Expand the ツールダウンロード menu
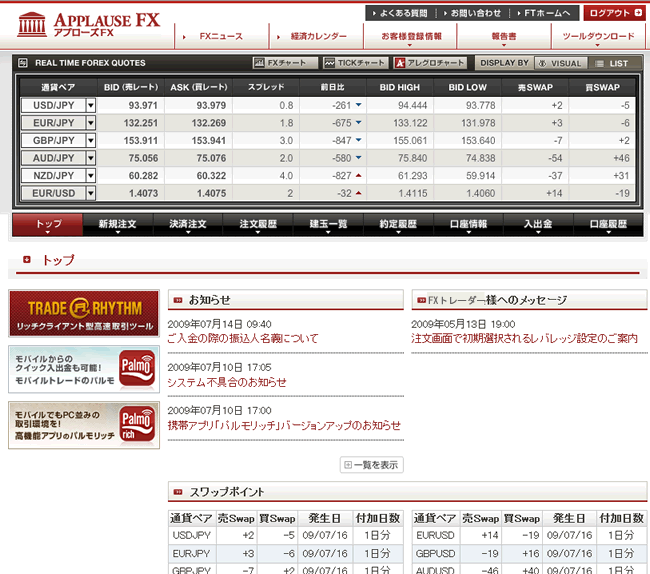 point(598,36)
